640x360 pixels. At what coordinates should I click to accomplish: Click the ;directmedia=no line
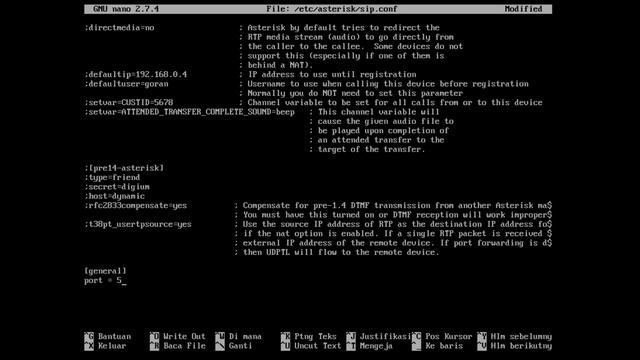point(120,28)
